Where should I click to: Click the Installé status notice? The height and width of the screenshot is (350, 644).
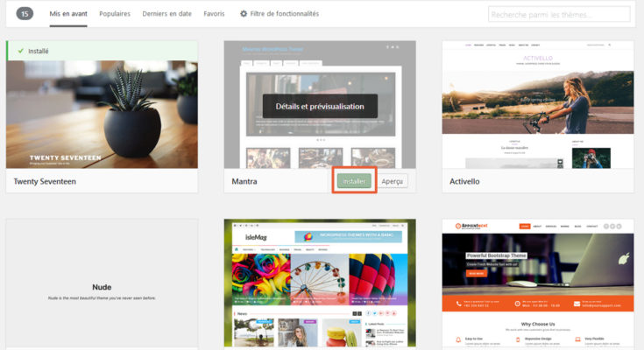pyautogui.click(x=103, y=51)
